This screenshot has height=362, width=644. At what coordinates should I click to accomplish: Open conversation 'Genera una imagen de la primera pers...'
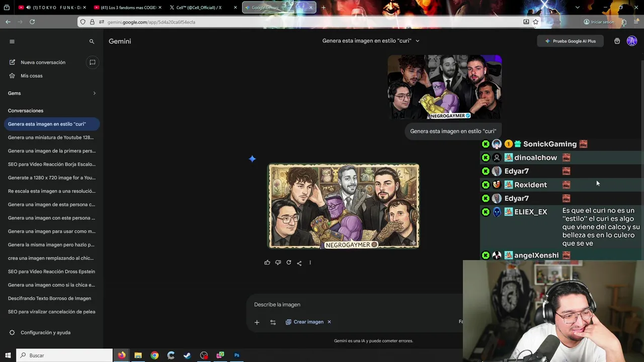pos(51,151)
